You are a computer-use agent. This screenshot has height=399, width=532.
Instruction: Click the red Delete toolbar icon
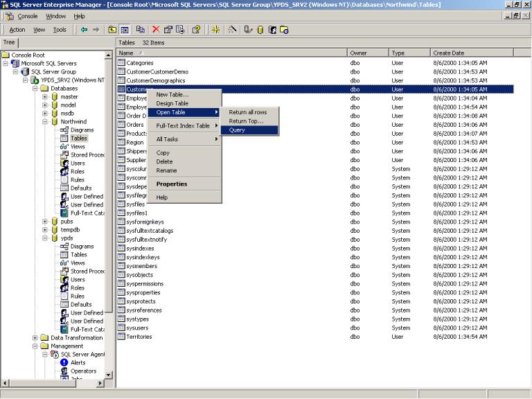click(157, 30)
